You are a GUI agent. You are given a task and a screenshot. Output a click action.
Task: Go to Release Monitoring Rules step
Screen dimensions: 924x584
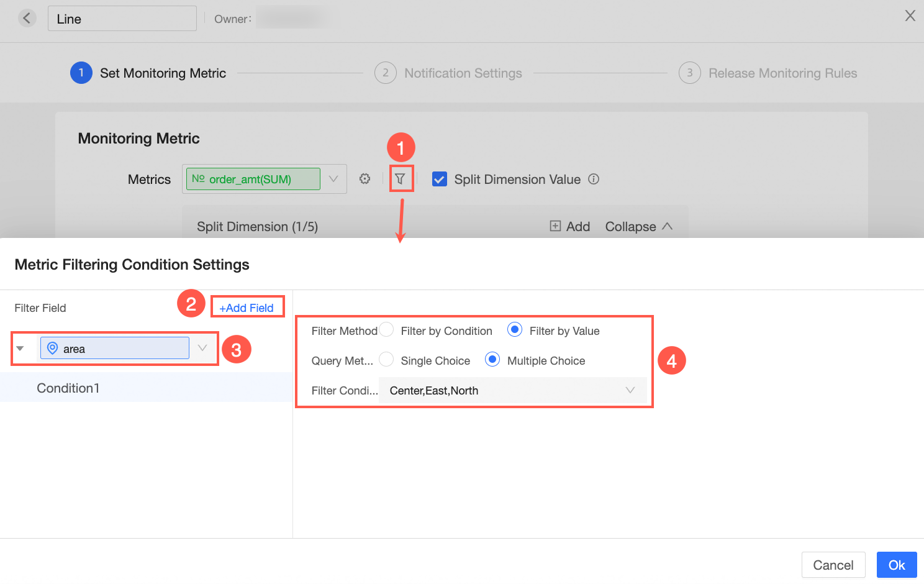point(768,73)
